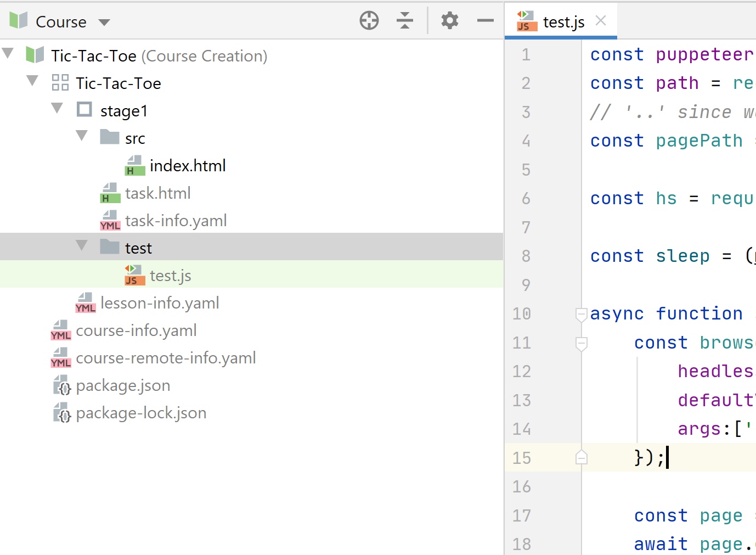Open index.html in the project tree

click(187, 166)
